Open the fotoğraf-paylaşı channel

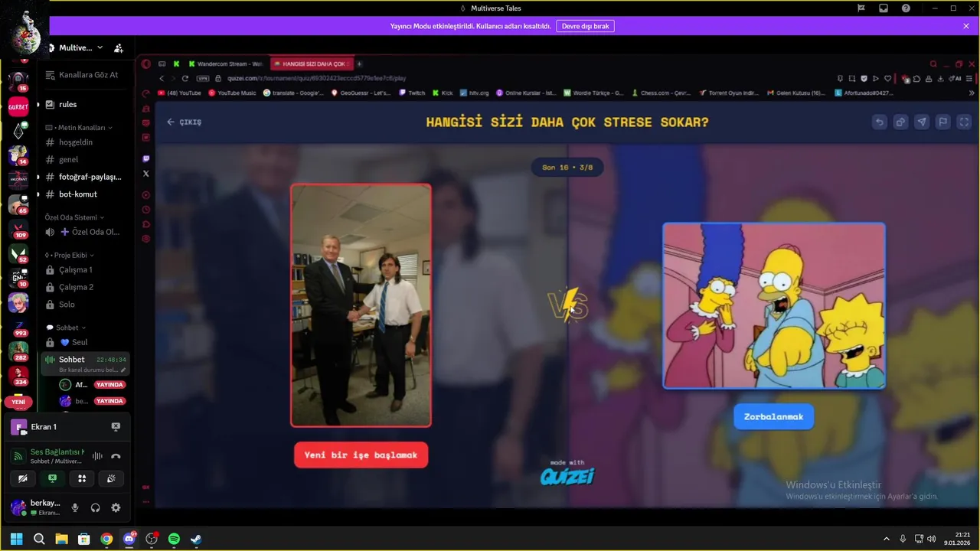pos(83,177)
